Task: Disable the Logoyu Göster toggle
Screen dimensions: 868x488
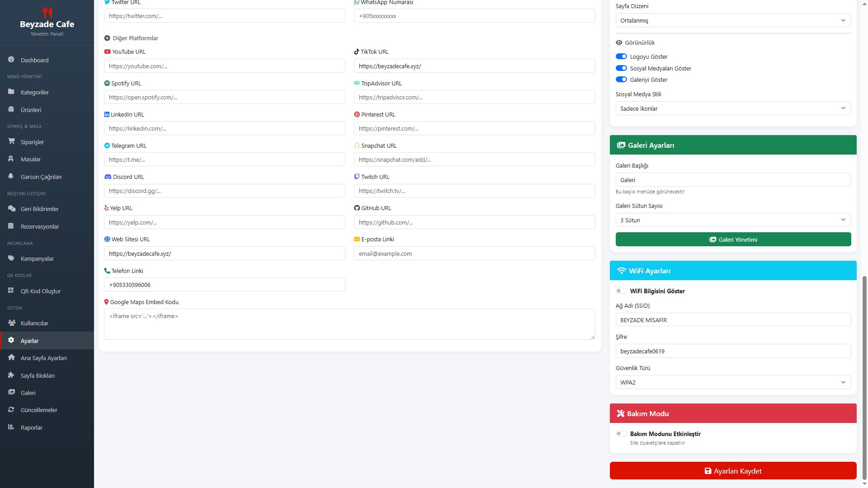Action: [x=621, y=56]
